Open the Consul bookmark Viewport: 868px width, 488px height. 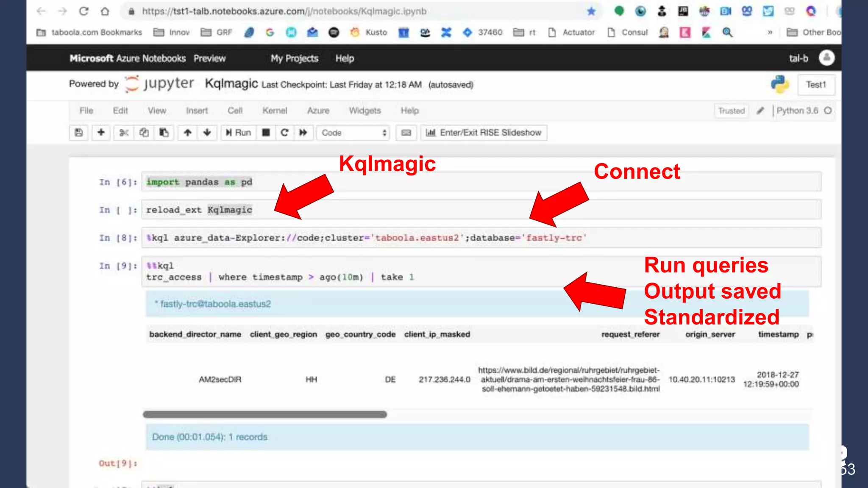tap(628, 32)
